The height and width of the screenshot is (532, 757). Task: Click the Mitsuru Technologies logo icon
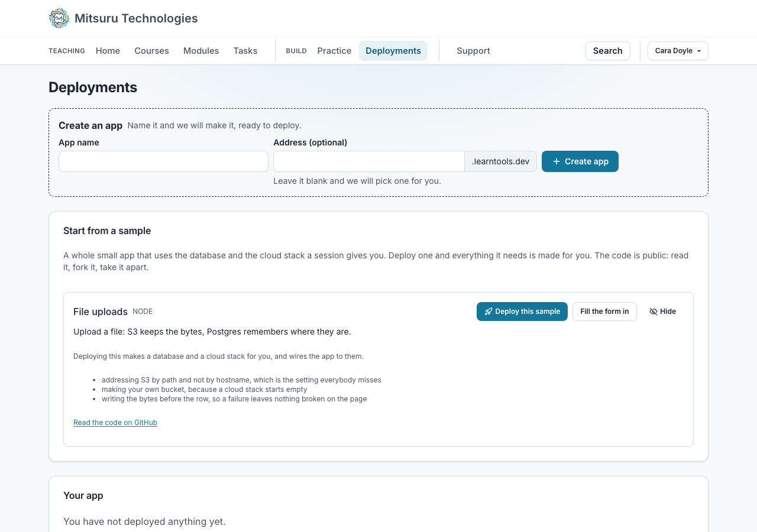(59, 18)
